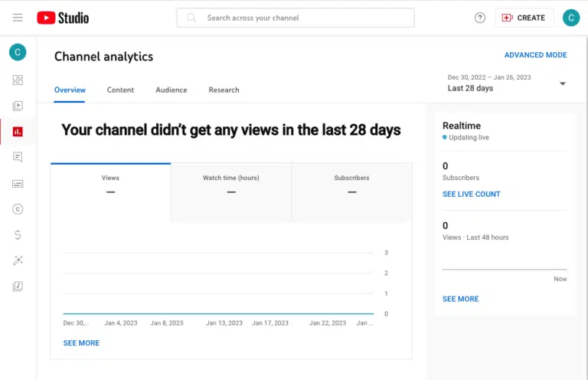Open the channel avatar in the sidebar
This screenshot has width=588, height=380.
(x=18, y=52)
